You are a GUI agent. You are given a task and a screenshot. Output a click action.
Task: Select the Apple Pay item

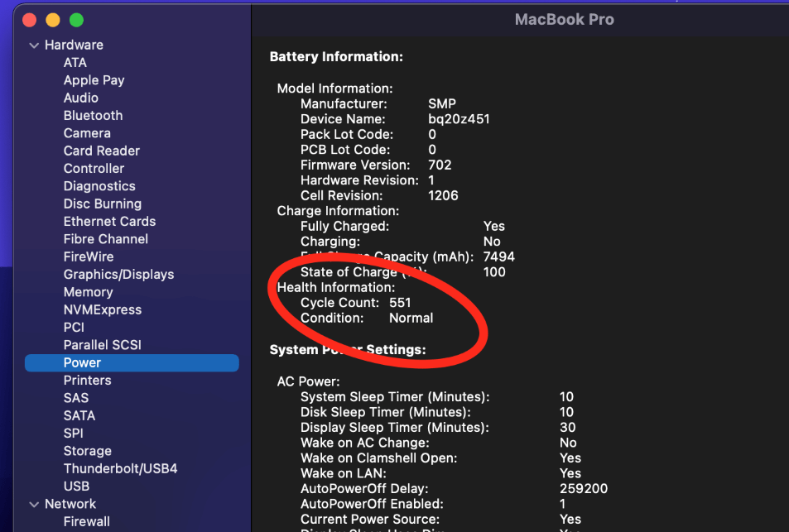click(x=94, y=80)
